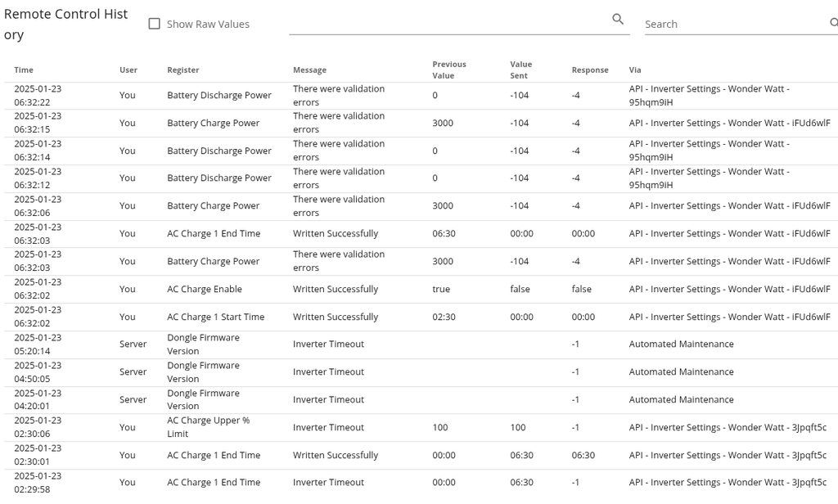Click the Via column header
This screenshot has width=838, height=504.
[x=635, y=70]
